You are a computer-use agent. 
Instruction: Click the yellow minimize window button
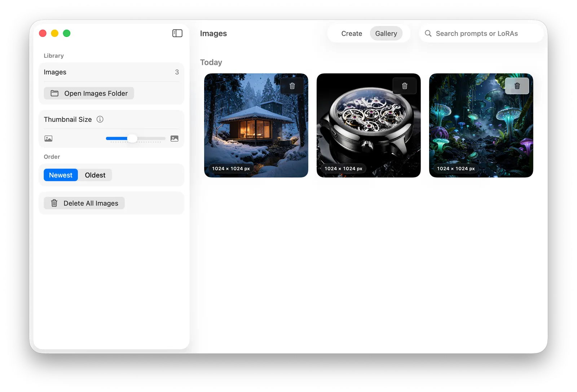tap(55, 33)
